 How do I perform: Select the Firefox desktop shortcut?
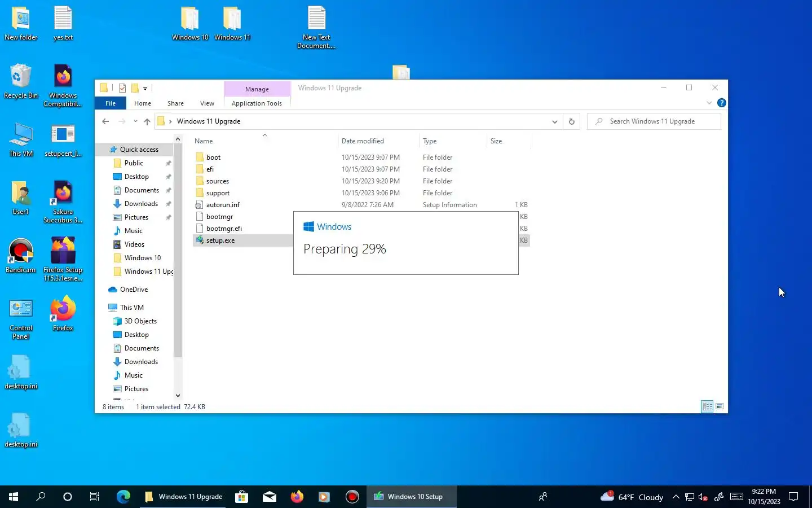pos(63,314)
